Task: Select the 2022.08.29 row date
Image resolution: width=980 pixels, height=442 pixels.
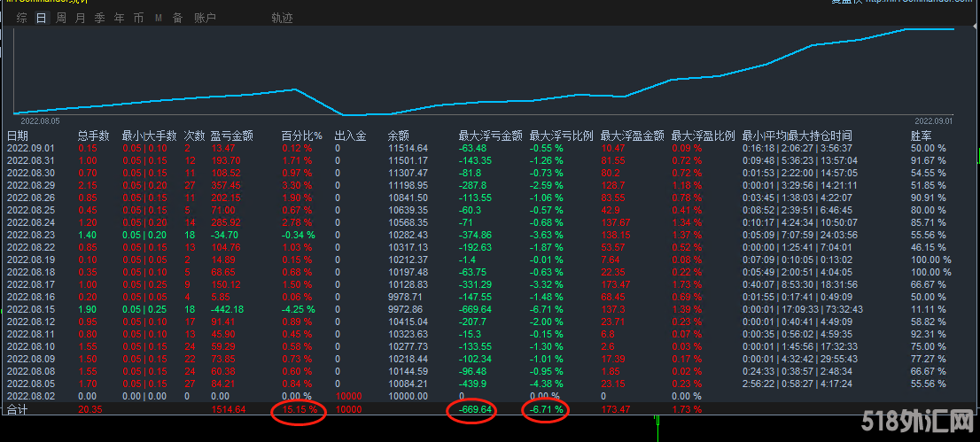Action: (31, 185)
